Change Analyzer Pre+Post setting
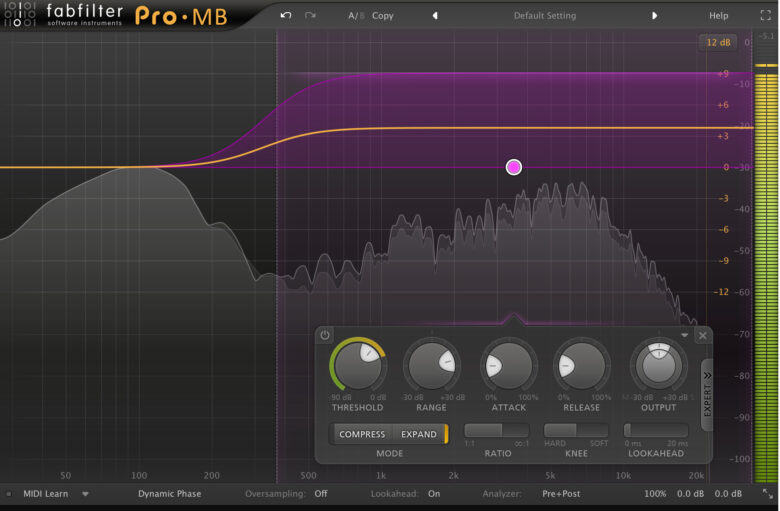This screenshot has width=780, height=511. click(x=561, y=494)
